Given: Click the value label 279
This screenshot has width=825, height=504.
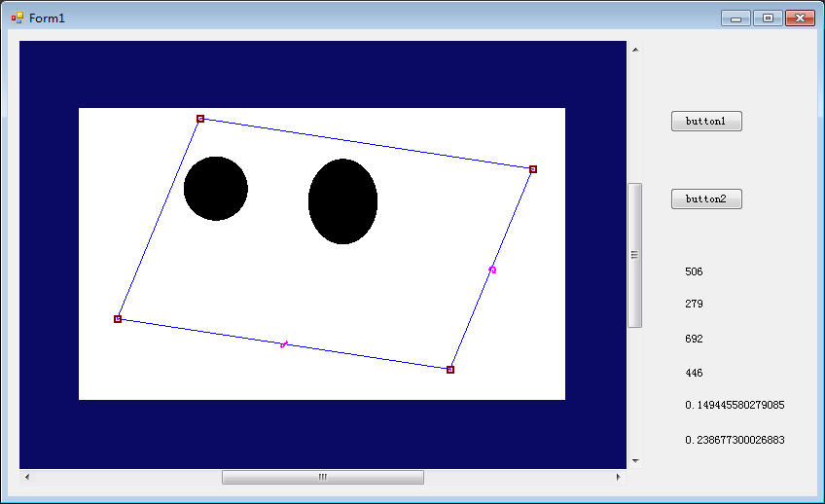Looking at the screenshot, I should (694, 304).
